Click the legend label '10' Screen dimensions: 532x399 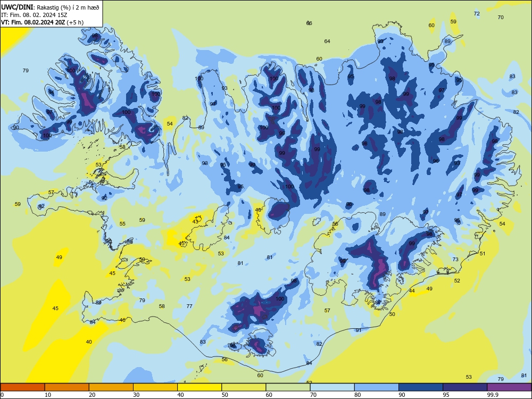tap(48, 395)
